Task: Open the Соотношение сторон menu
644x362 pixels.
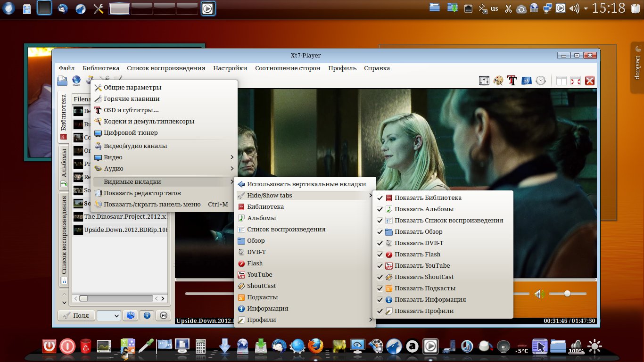Action: (x=288, y=68)
